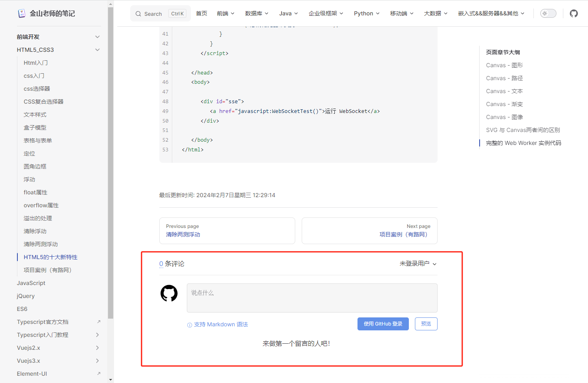The height and width of the screenshot is (383, 588).
Task: Open the 嵌入式&&服务器&&其他 dropdown
Action: (x=491, y=13)
